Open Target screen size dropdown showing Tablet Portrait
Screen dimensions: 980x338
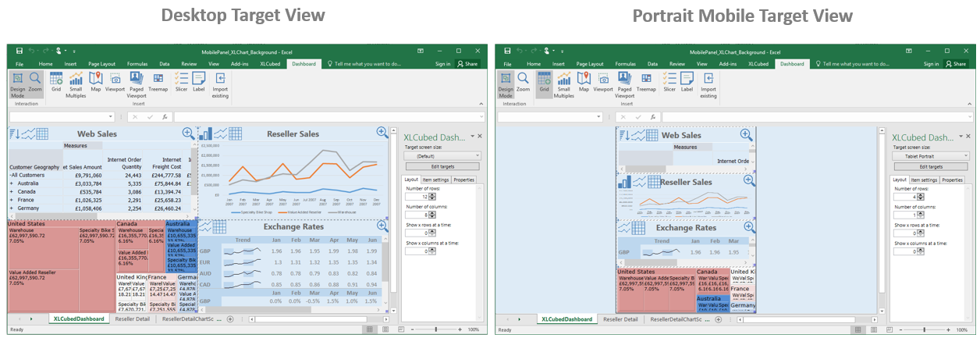click(x=932, y=156)
